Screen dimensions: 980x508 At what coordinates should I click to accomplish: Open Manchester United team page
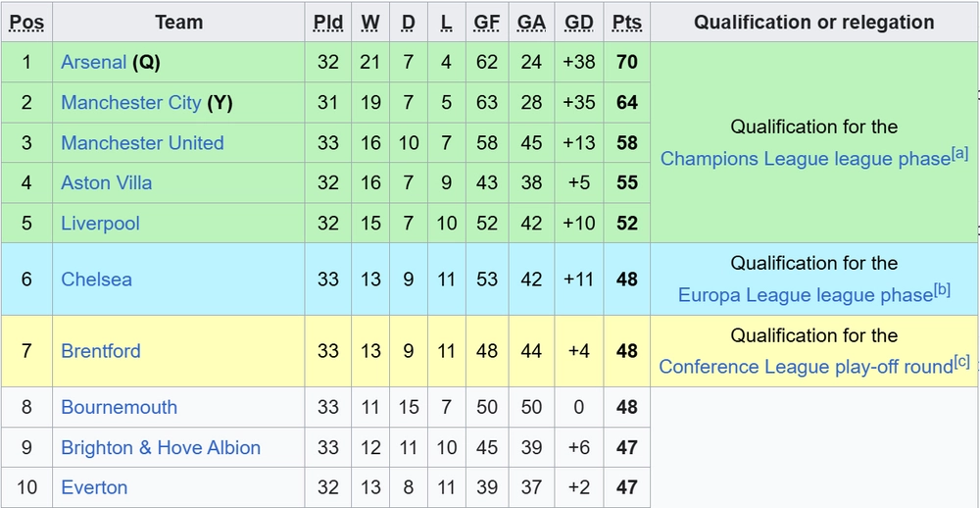click(x=142, y=143)
